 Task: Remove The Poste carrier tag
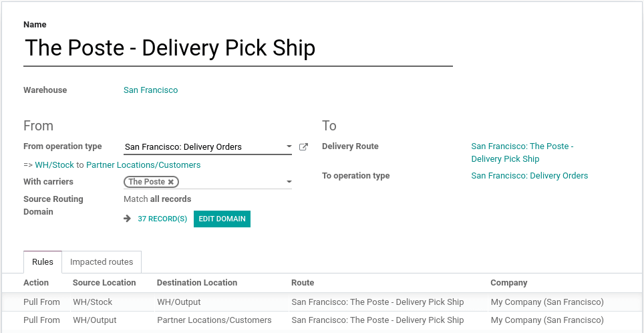tap(171, 182)
